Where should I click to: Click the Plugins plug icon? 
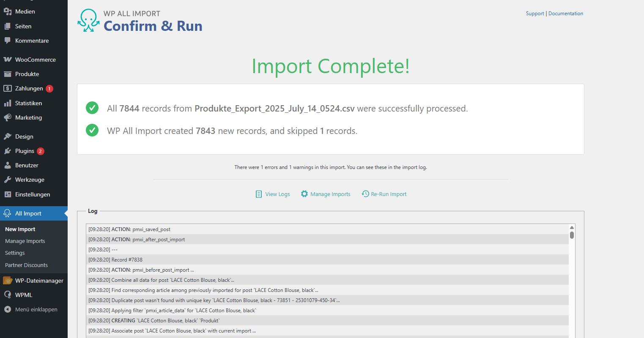(7, 151)
